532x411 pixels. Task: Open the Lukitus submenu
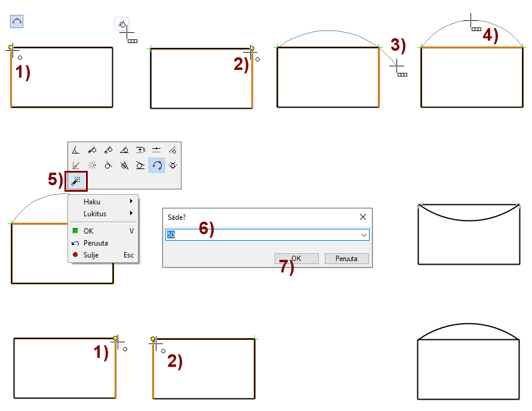103,213
